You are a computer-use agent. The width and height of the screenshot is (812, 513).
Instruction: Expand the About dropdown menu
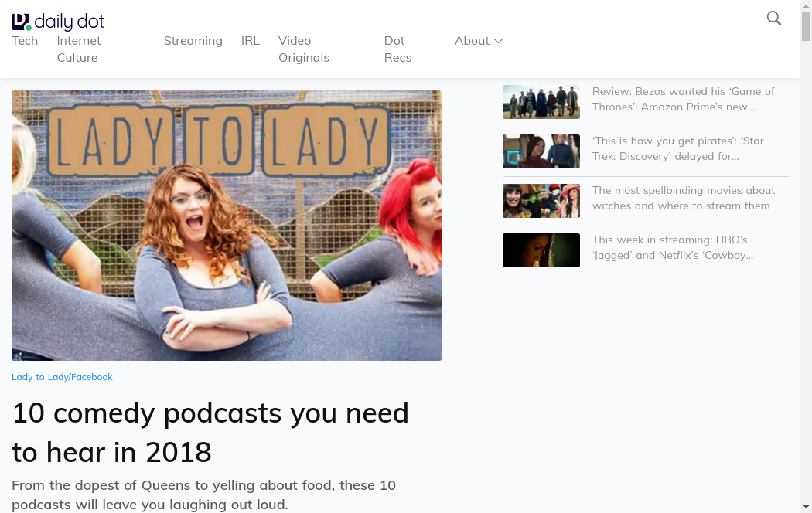(479, 41)
